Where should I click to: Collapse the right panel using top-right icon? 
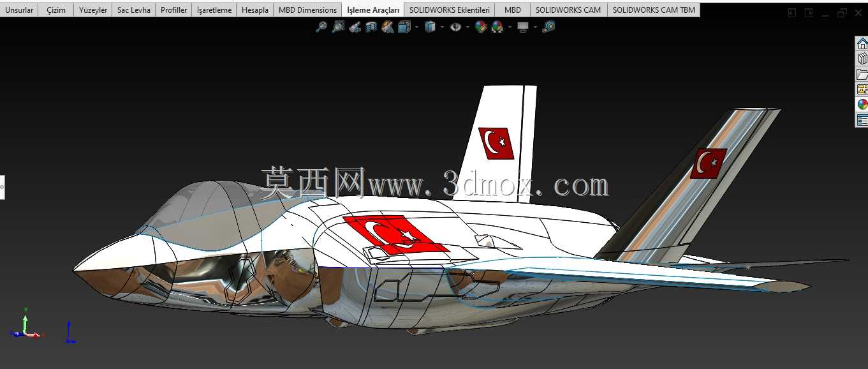(x=809, y=13)
